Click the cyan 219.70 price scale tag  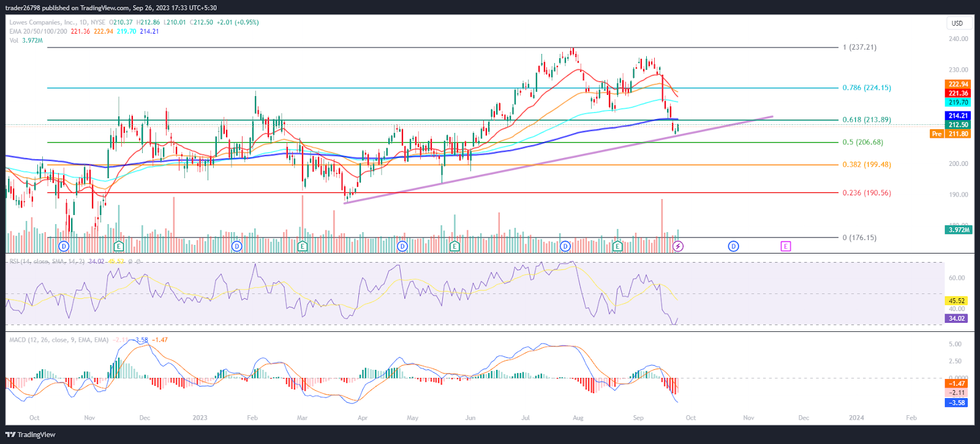point(958,103)
